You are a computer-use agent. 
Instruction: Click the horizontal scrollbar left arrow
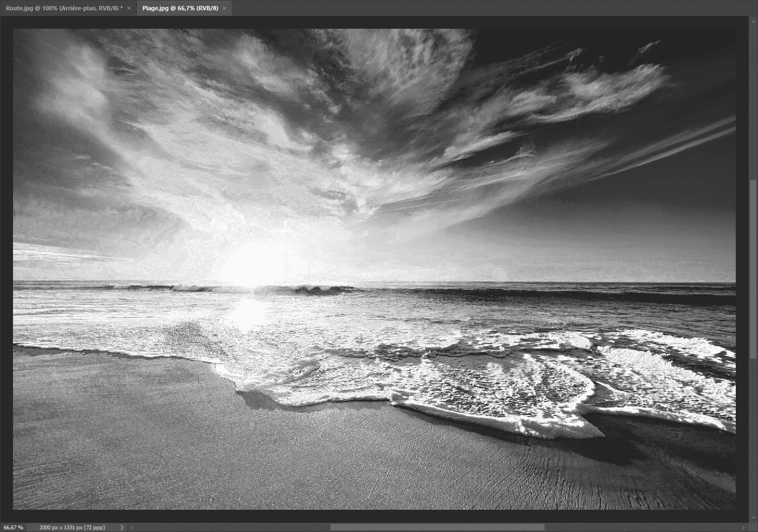pos(132,527)
